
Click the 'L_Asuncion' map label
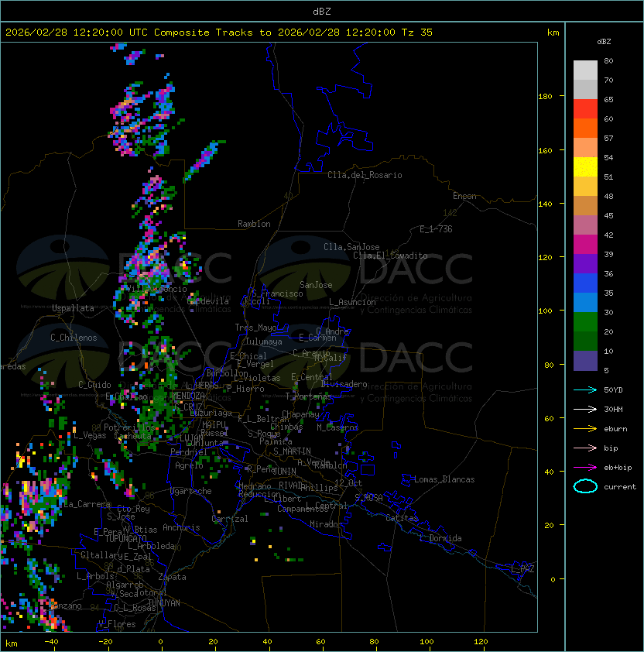[352, 302]
